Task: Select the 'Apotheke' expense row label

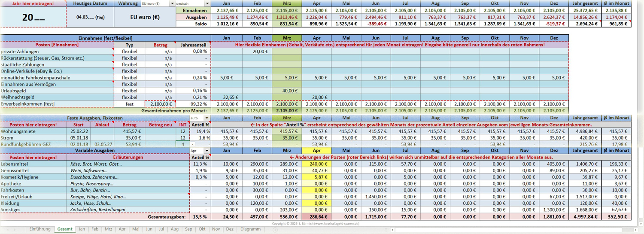Action: pos(33,184)
